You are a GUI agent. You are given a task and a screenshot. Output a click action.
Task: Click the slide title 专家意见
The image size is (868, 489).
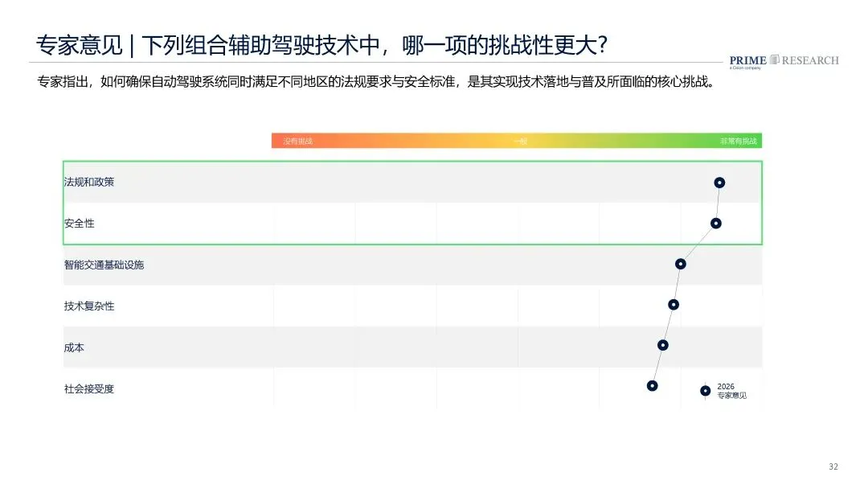coord(79,45)
